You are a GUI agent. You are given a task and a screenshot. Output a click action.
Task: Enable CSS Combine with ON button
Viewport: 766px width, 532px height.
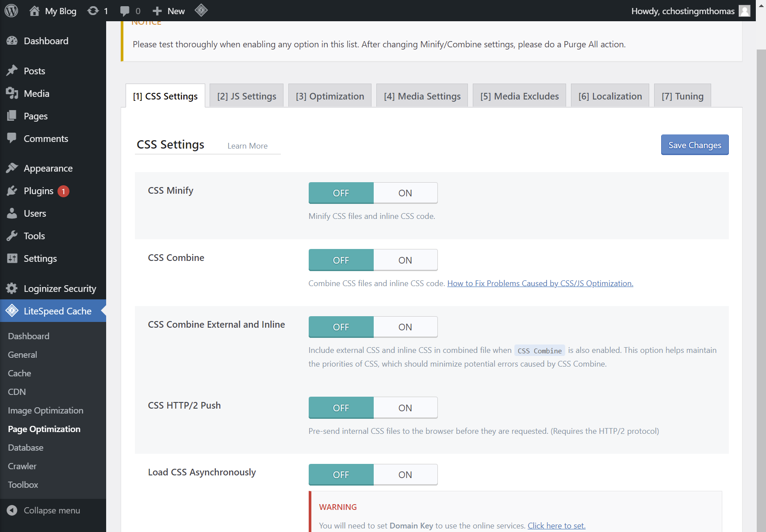click(x=405, y=260)
